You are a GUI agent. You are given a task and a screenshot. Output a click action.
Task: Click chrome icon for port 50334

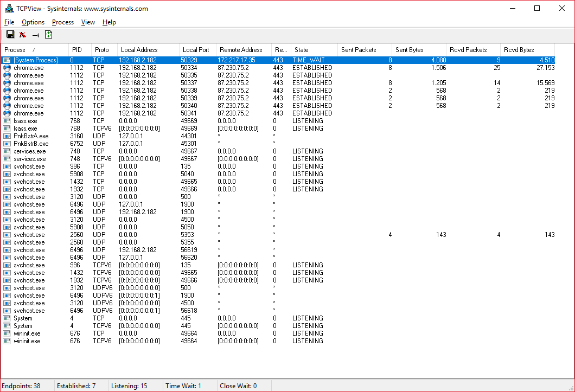pos(7,68)
